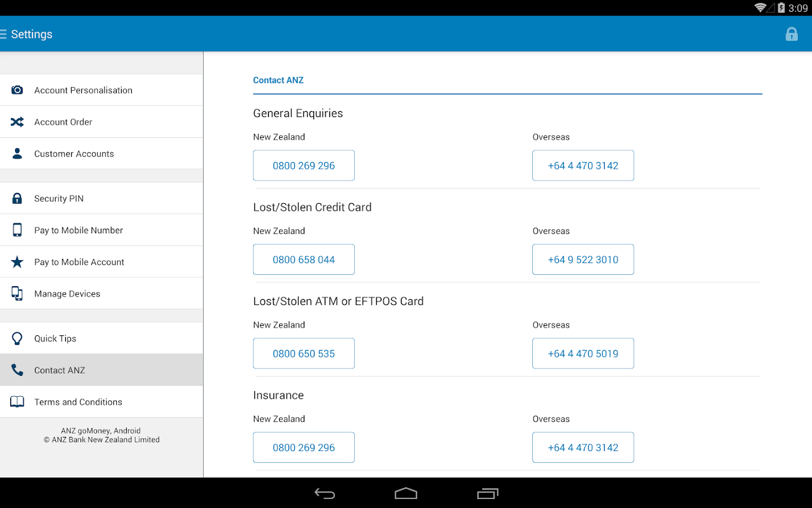Open Account Personalisation settings
Image resolution: width=812 pixels, height=508 pixels.
101,90
